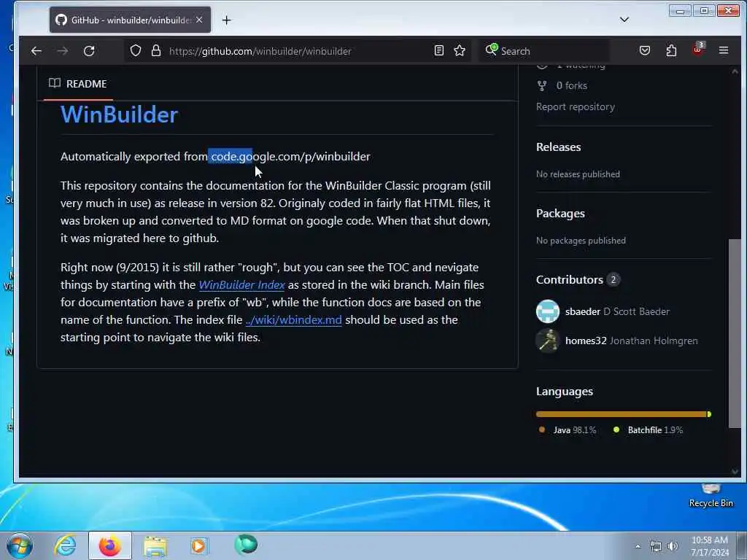The width and height of the screenshot is (747, 560).
Task: Launch Internet Explorer from taskbar
Action: (x=65, y=545)
